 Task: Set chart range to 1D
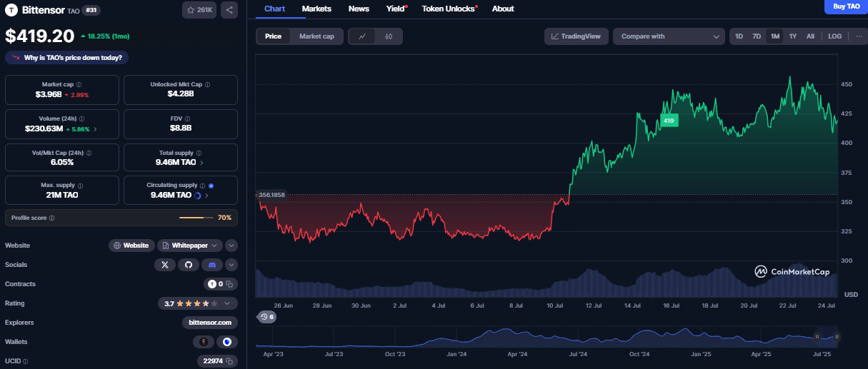(x=739, y=36)
